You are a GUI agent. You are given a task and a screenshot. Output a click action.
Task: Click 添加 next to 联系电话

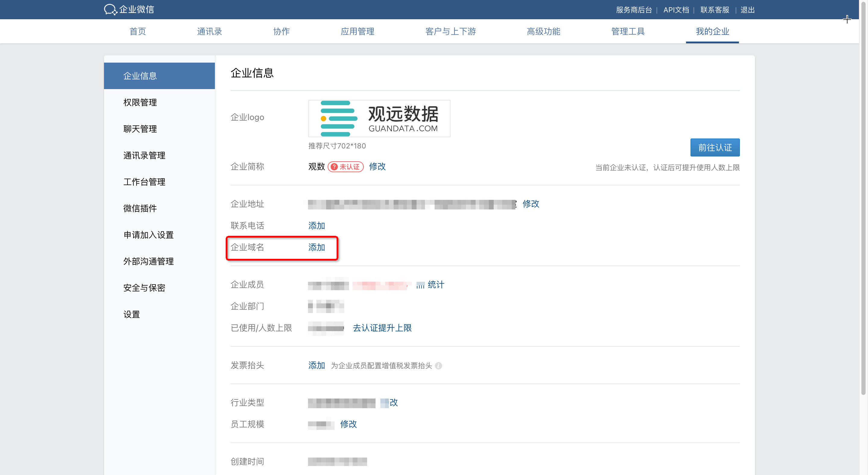316,225
